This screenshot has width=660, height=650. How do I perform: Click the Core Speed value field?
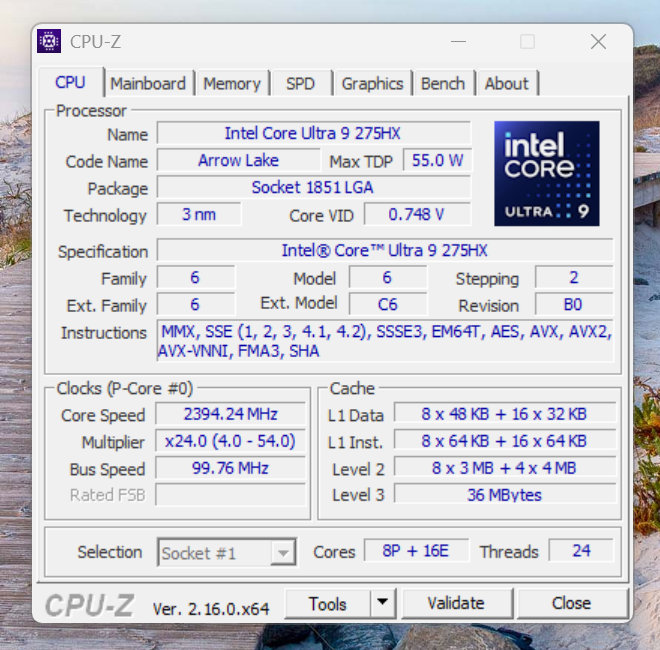pos(231,414)
